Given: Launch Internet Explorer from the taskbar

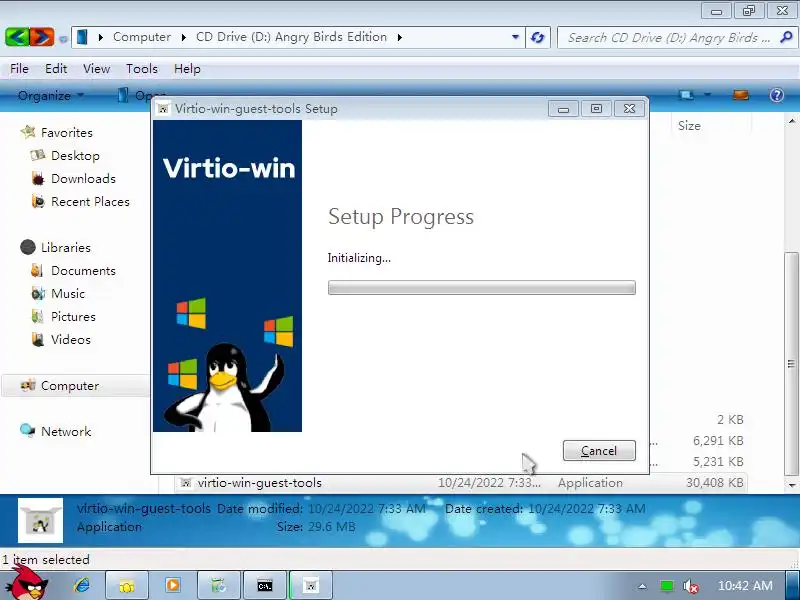Looking at the screenshot, I should [82, 585].
